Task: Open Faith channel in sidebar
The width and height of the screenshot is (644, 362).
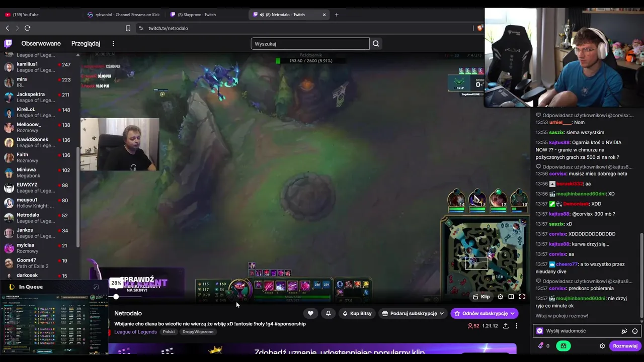Action: tap(38, 157)
